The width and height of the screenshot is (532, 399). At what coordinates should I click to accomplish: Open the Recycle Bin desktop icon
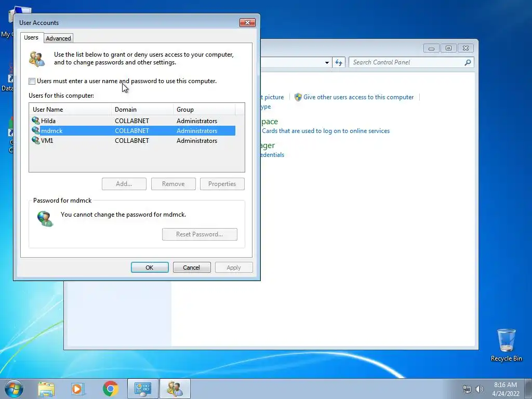[506, 345]
